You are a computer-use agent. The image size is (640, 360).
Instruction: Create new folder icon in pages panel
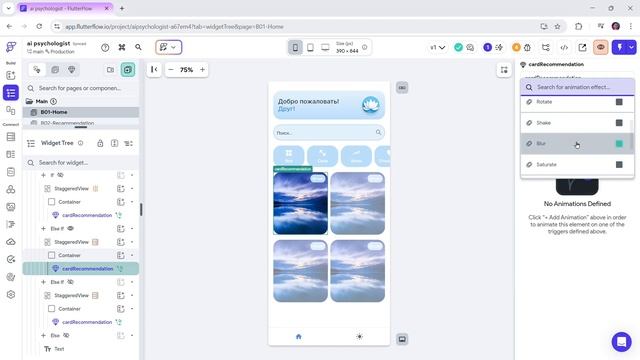(110, 70)
